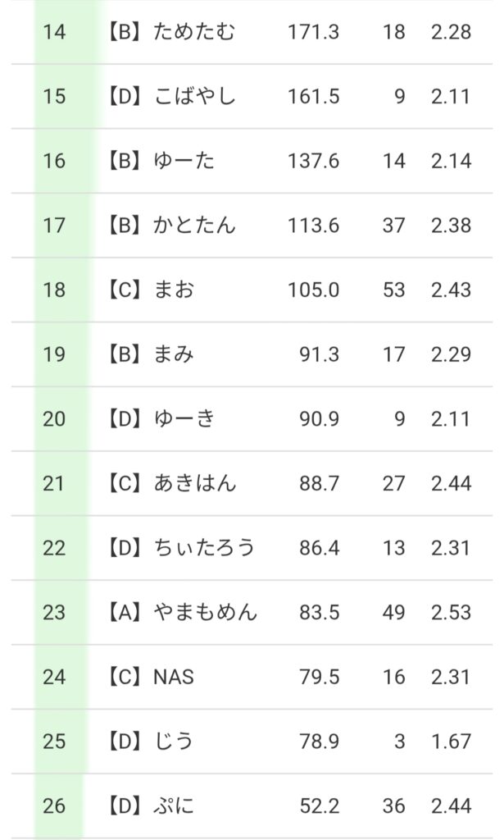The height and width of the screenshot is (840, 504).
Task: Select player まお in group C
Action: [174, 290]
